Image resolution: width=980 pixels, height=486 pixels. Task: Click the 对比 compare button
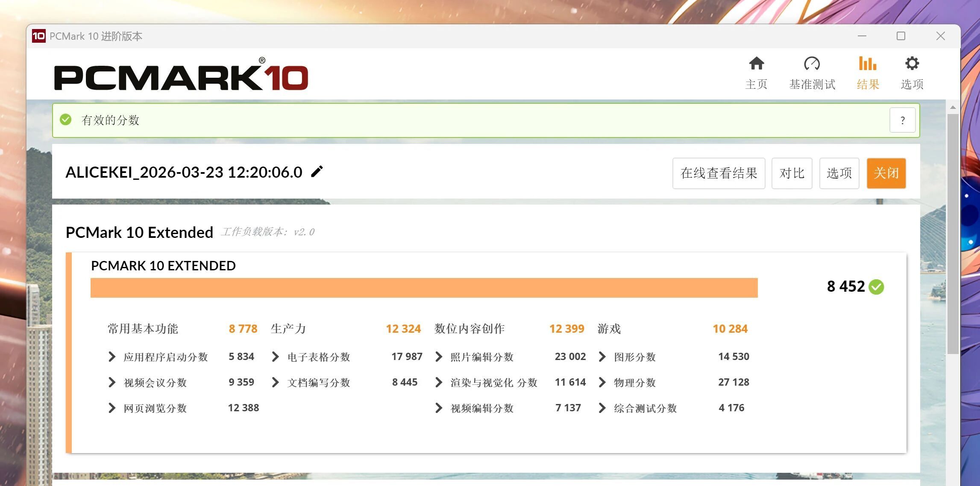[x=792, y=173]
